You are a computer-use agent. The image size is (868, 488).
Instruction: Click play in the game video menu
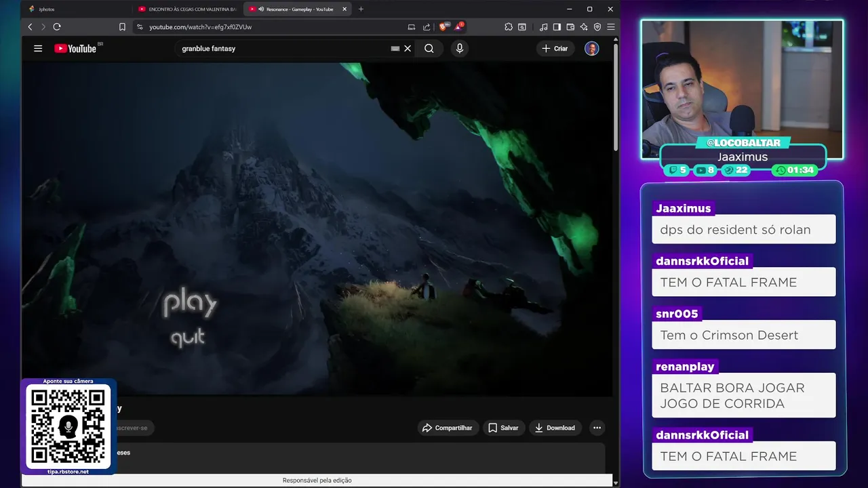click(x=190, y=304)
